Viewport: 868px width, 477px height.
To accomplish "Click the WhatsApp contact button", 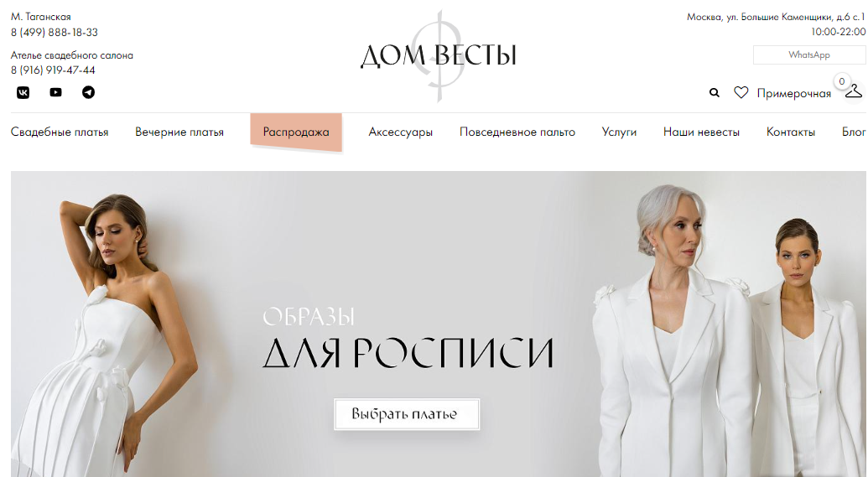I will point(809,54).
